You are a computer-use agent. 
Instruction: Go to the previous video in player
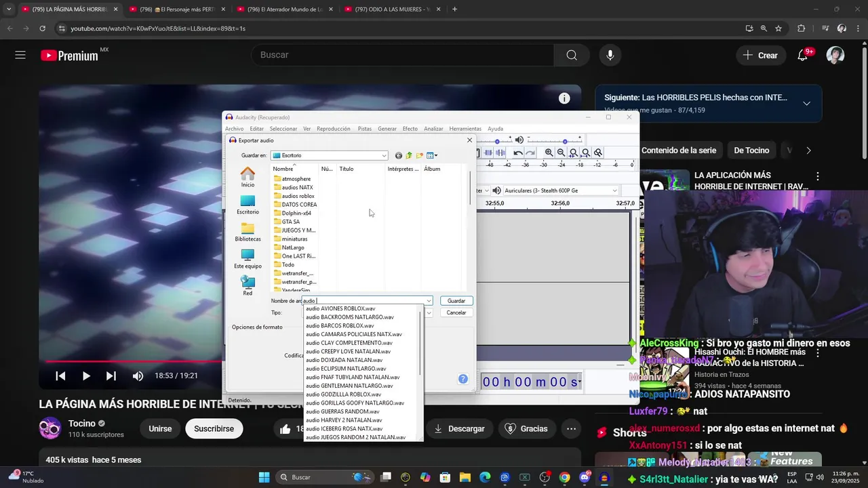point(60,375)
